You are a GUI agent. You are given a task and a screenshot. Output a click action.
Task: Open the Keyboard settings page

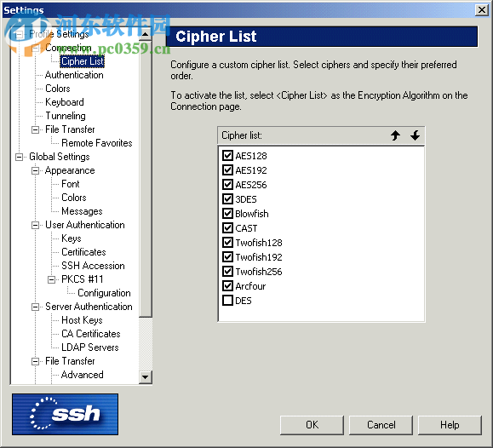coord(65,102)
